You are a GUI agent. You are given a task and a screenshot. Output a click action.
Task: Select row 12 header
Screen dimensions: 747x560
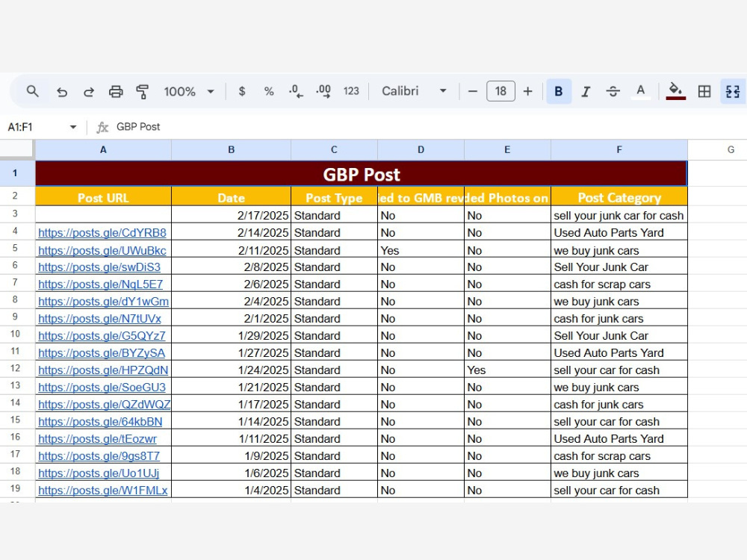click(15, 370)
